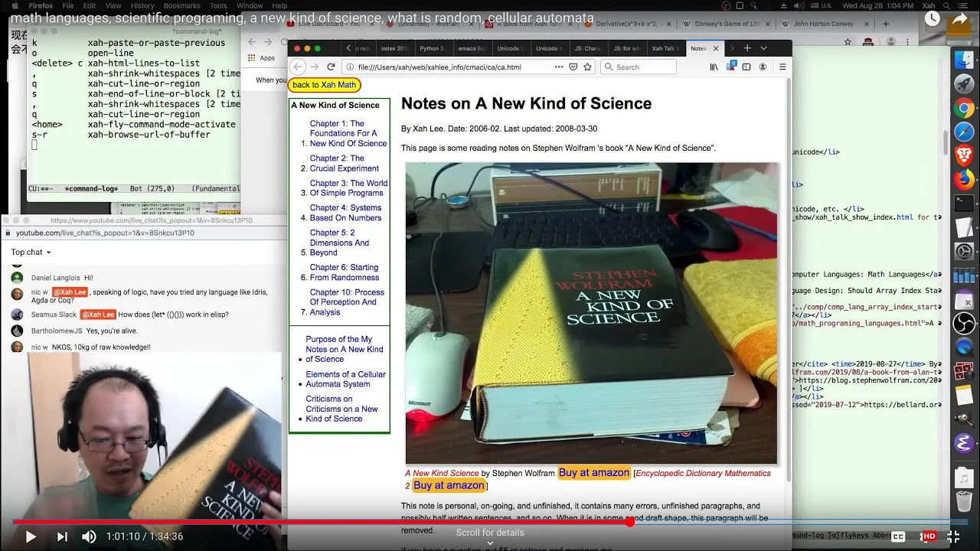This screenshot has width=980, height=551.
Task: Open video quality settings gear
Action: 927,536
